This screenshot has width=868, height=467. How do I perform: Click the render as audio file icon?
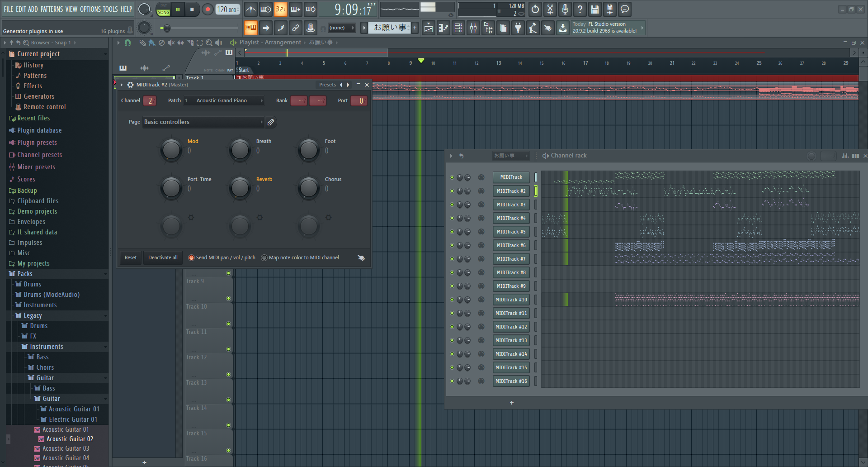coord(610,9)
